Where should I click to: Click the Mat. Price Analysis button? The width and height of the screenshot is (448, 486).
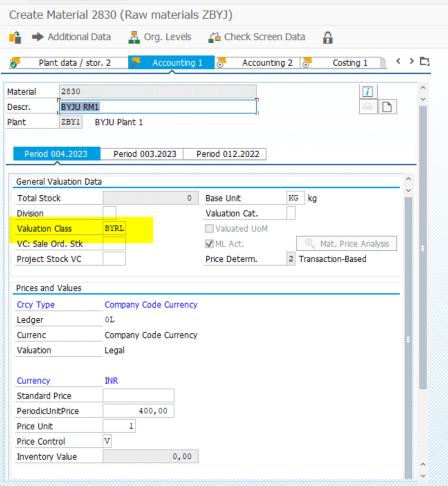point(346,244)
